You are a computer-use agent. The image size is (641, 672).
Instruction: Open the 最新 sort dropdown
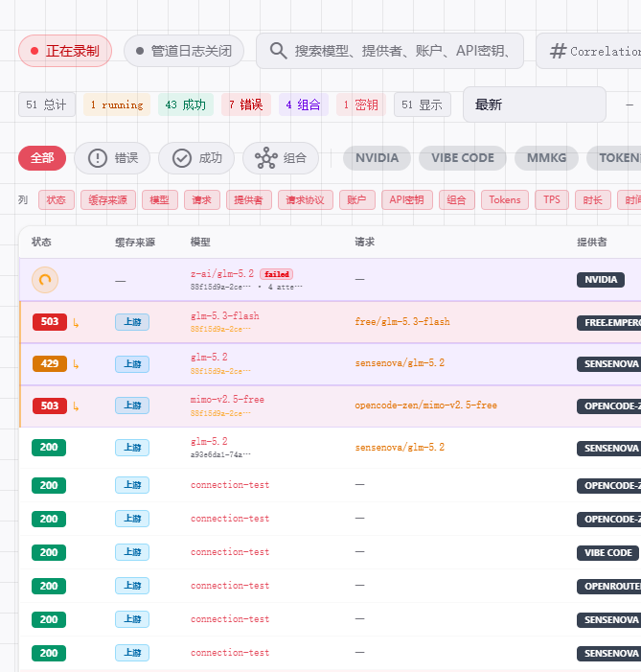[x=535, y=104]
